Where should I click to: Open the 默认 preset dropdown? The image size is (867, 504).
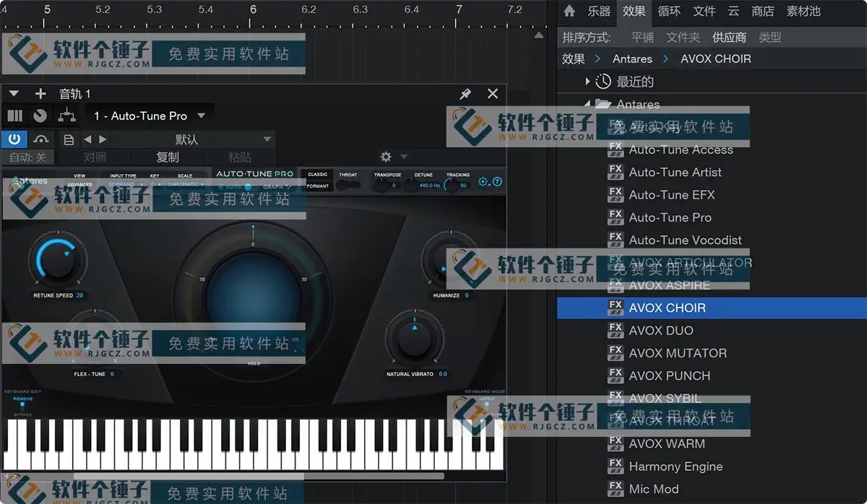click(193, 139)
